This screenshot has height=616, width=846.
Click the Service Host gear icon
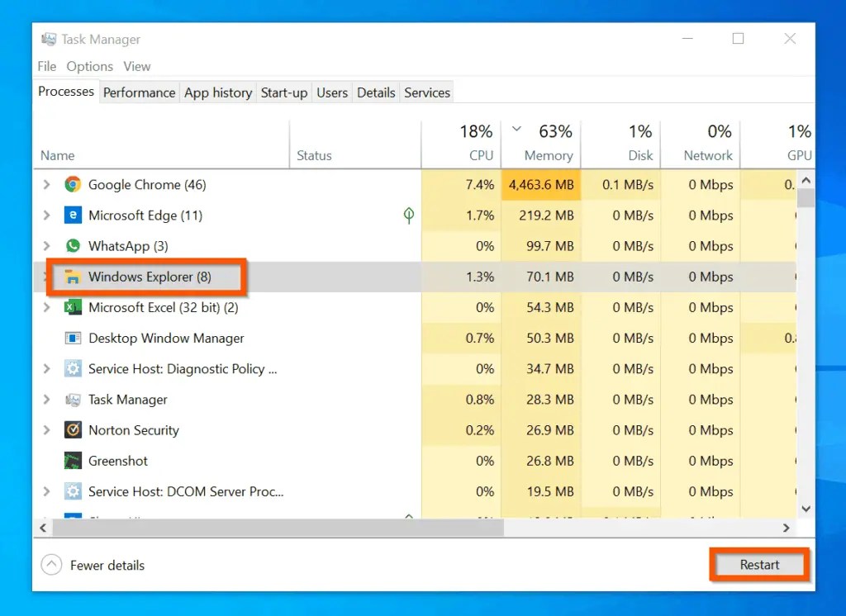pyautogui.click(x=73, y=369)
